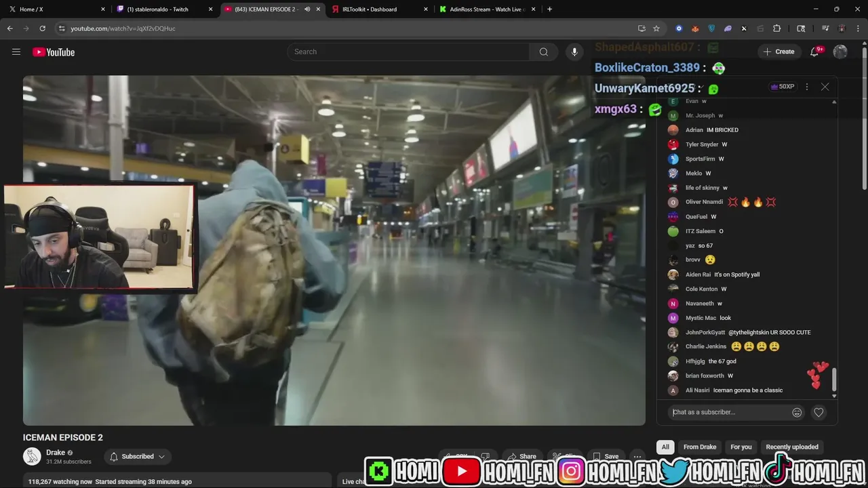The image size is (868, 488).
Task: Mute the ICEMAN EPISODE 2 tab audio
Action: [x=307, y=9]
